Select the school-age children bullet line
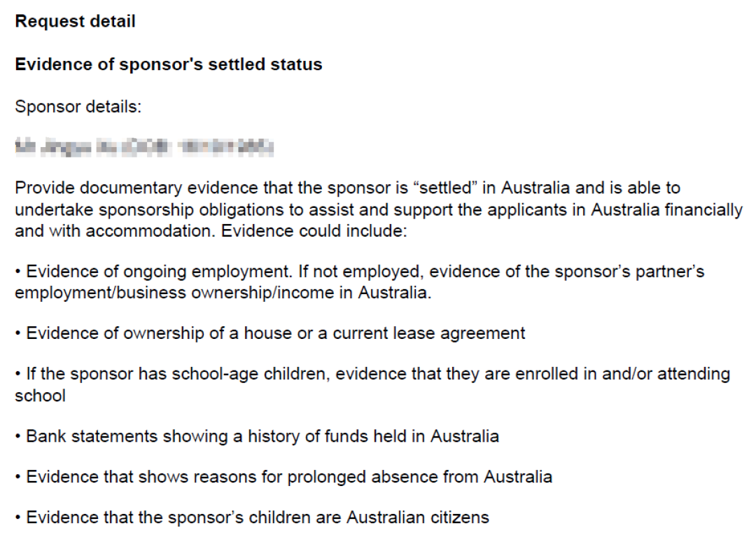The height and width of the screenshot is (549, 756). [x=371, y=375]
